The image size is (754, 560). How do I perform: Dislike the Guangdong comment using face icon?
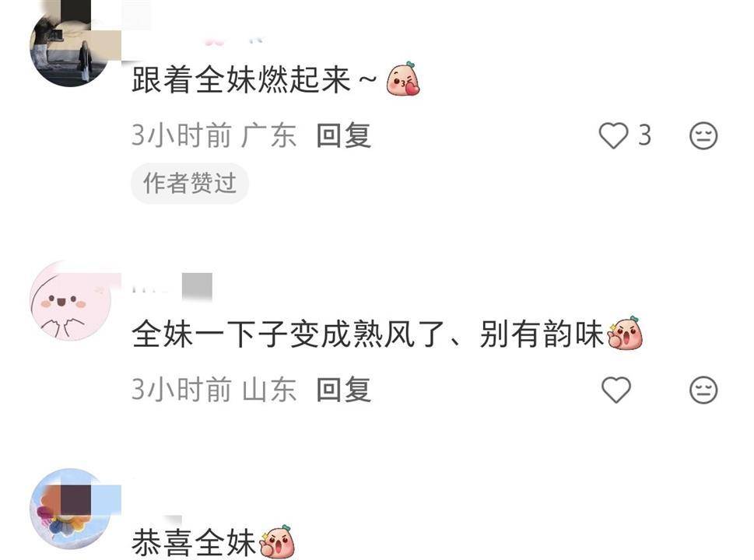point(703,135)
